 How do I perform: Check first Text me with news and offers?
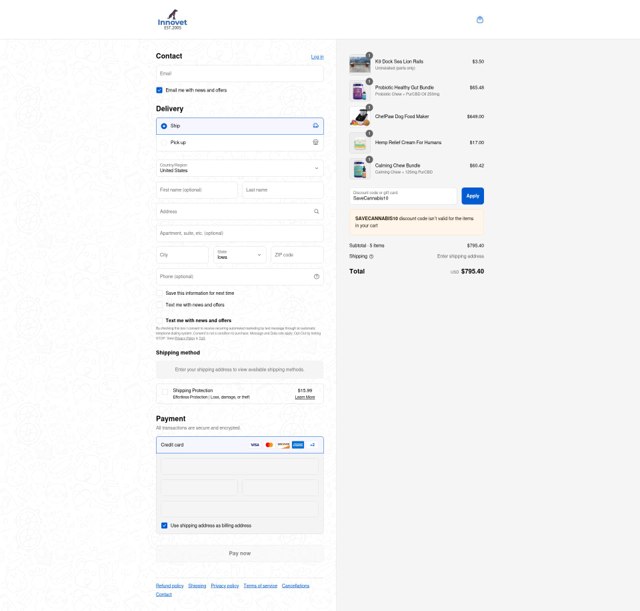pos(159,305)
